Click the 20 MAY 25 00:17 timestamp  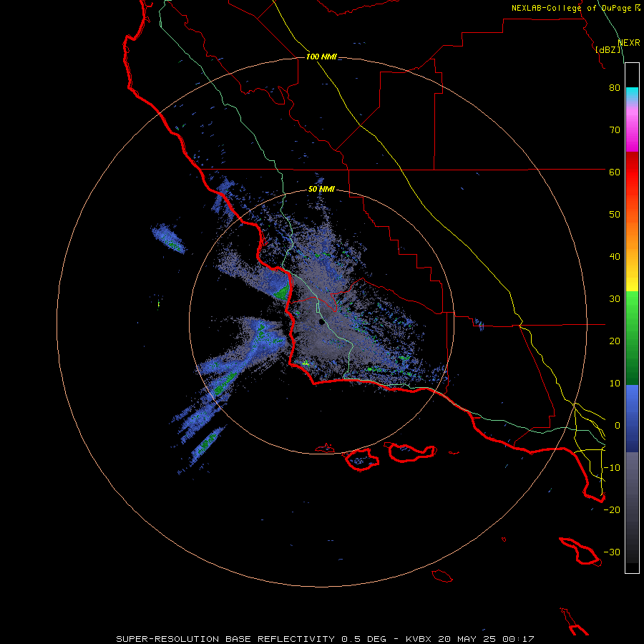point(486,639)
